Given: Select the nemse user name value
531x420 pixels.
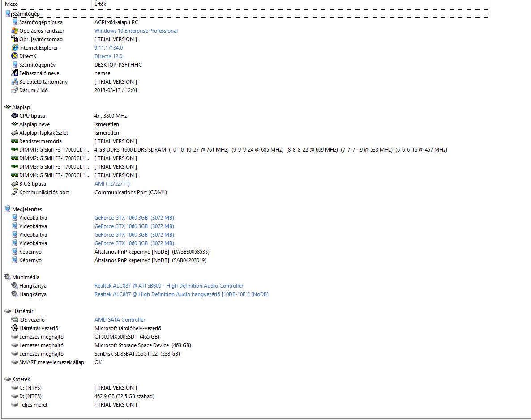Looking at the screenshot, I should [x=102, y=73].
